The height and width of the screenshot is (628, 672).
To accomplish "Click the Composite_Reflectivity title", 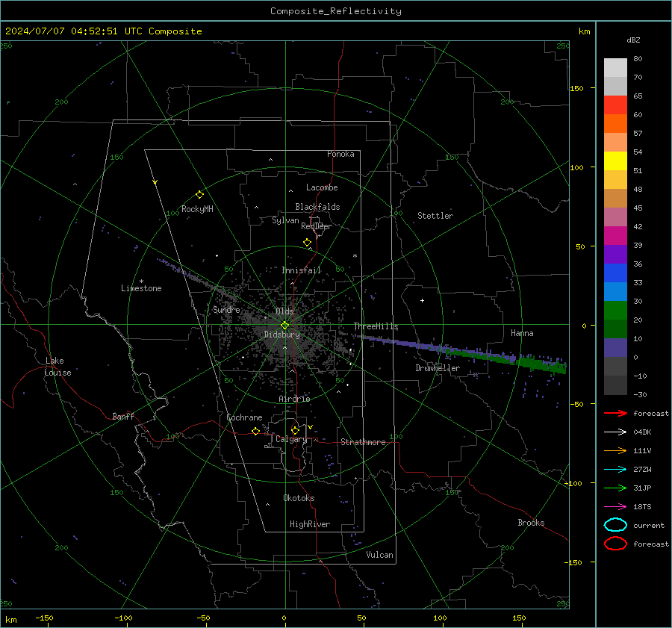I will click(335, 11).
